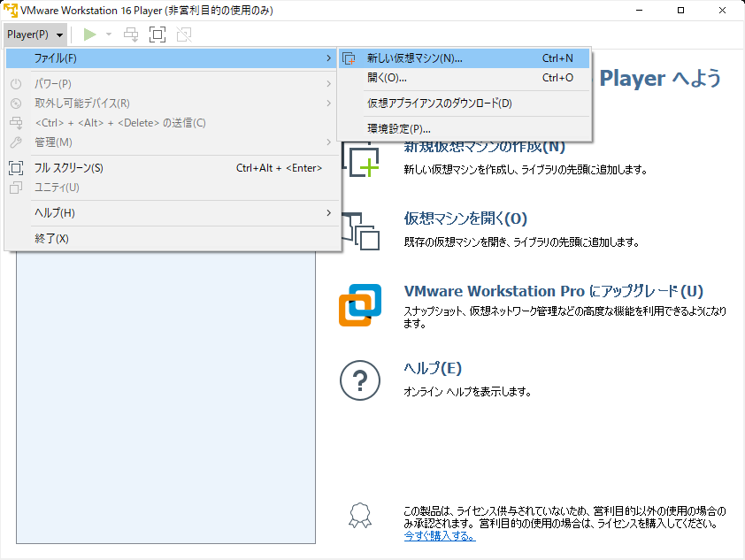Image resolution: width=745 pixels, height=560 pixels.
Task: Select 開く(O)... in the submenu
Action: point(464,78)
